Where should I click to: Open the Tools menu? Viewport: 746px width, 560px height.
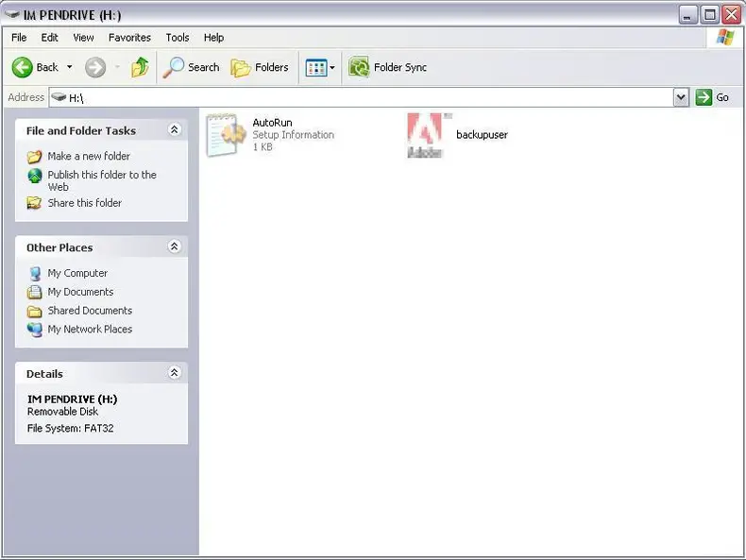click(178, 37)
